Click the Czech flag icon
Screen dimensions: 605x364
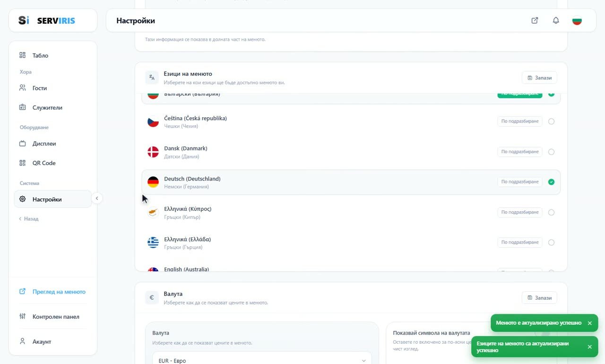pyautogui.click(x=153, y=122)
